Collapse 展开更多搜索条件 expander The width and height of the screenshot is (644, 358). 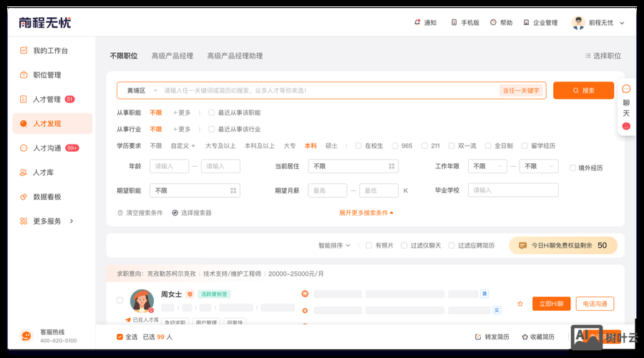pyautogui.click(x=366, y=213)
